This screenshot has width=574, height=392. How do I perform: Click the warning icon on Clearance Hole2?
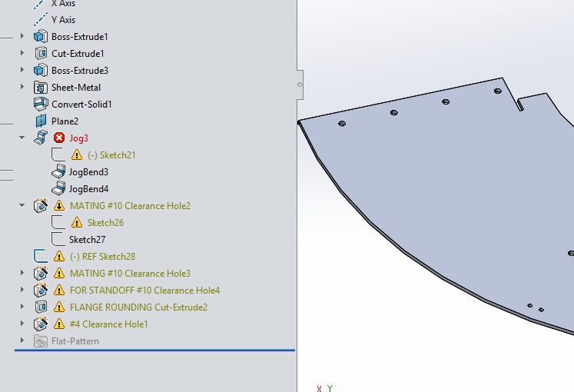pos(59,206)
